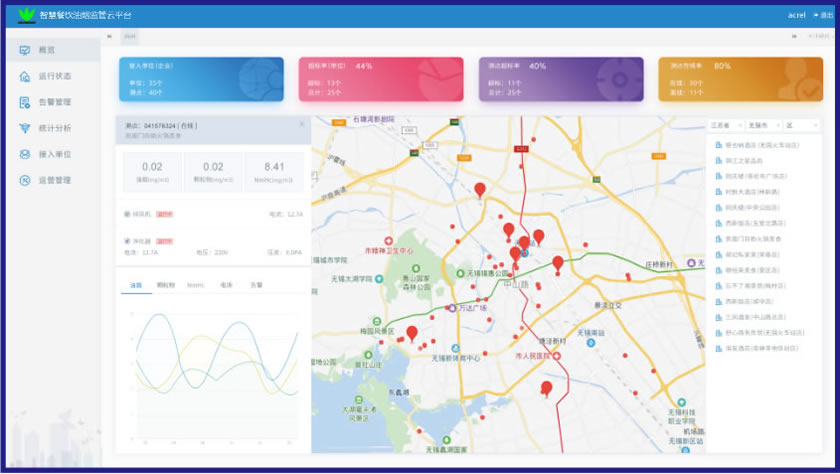This screenshot has width=840, height=474.
Task: Click the 退出 logout button
Action: (823, 15)
